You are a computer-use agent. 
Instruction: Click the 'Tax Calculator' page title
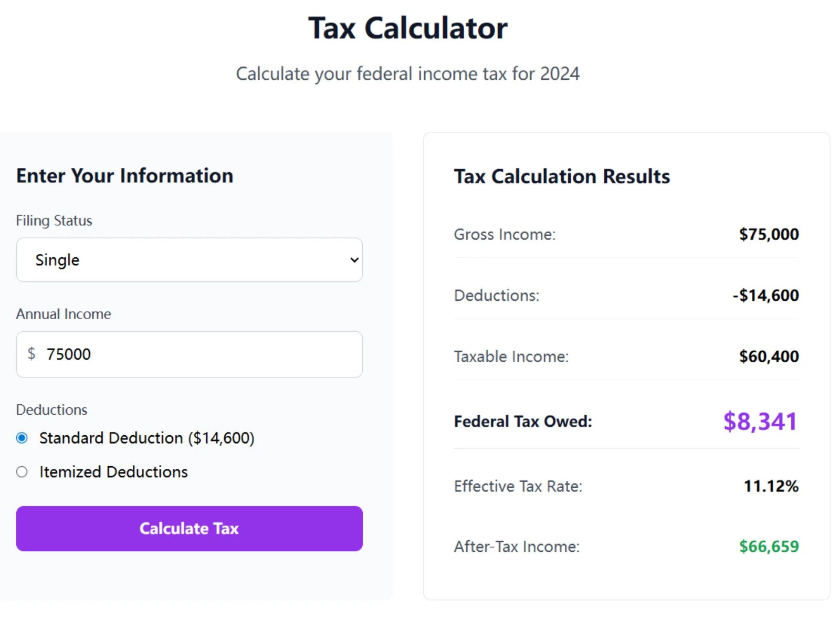coord(407,28)
